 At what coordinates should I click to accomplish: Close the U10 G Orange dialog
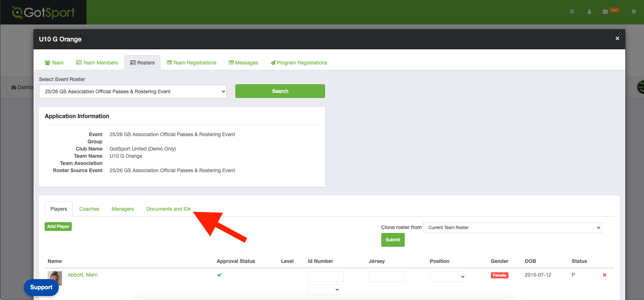(617, 38)
